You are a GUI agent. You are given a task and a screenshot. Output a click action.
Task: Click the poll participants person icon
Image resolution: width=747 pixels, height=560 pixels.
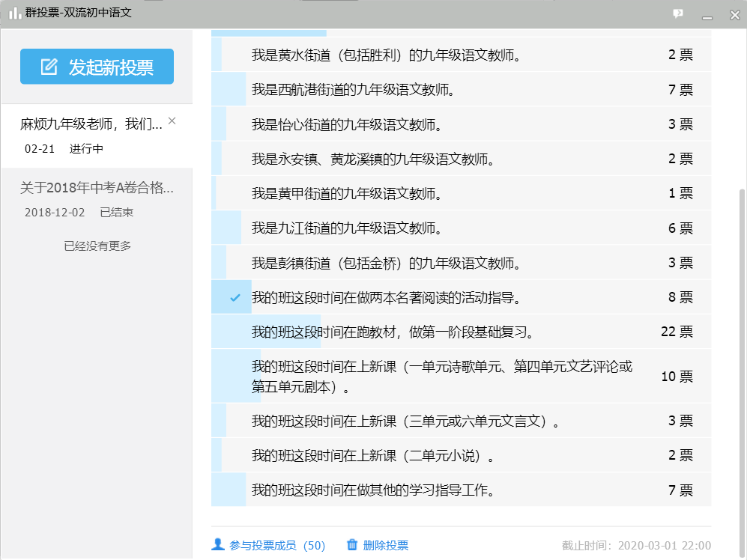(218, 545)
